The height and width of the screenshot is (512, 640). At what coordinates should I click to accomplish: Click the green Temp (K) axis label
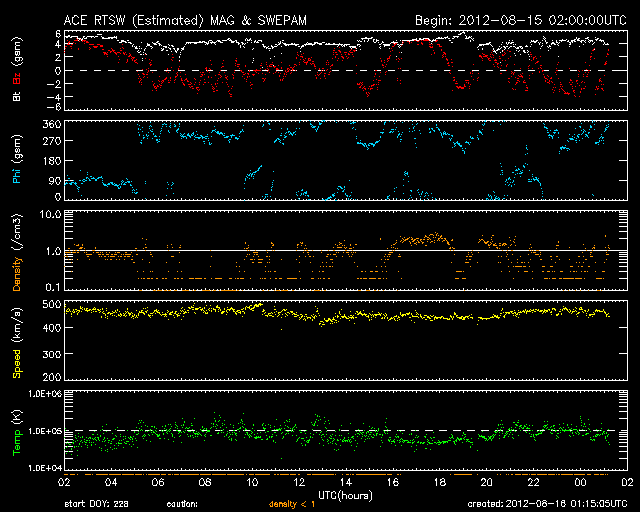[16, 430]
